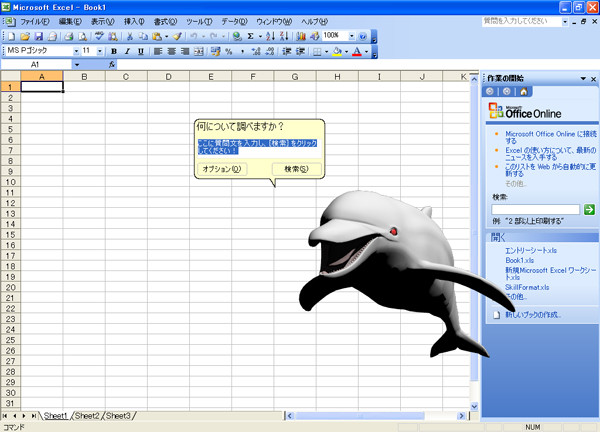Create a new blank workbook
The image size is (600, 432).
click(11, 36)
